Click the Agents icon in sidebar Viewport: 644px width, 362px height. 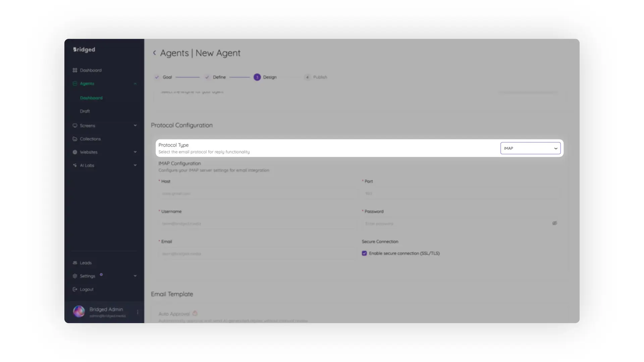pos(75,83)
